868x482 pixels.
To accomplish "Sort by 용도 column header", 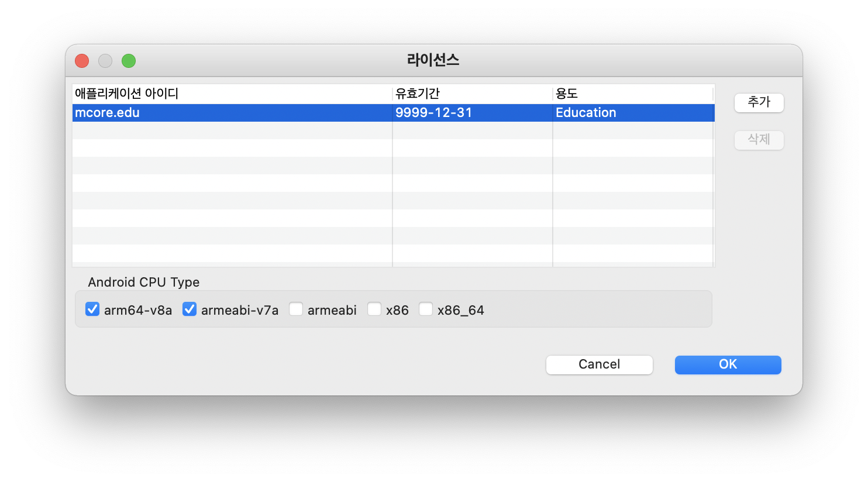I will tap(633, 94).
